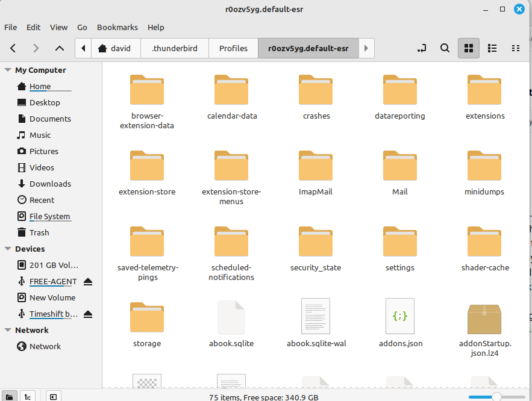Collapse the Devices section
532x401 pixels.
click(x=8, y=249)
